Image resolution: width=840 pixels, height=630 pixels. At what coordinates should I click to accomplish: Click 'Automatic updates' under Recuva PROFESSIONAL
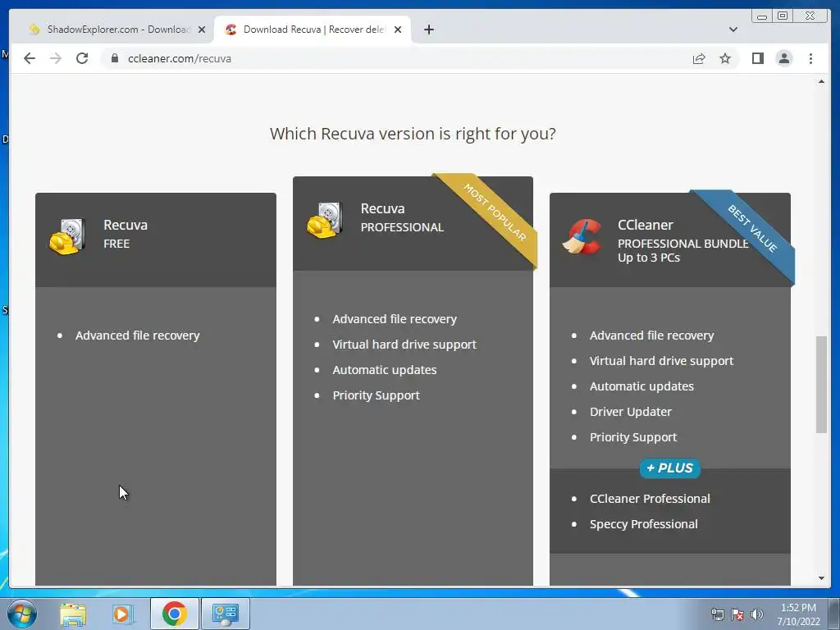click(x=385, y=370)
